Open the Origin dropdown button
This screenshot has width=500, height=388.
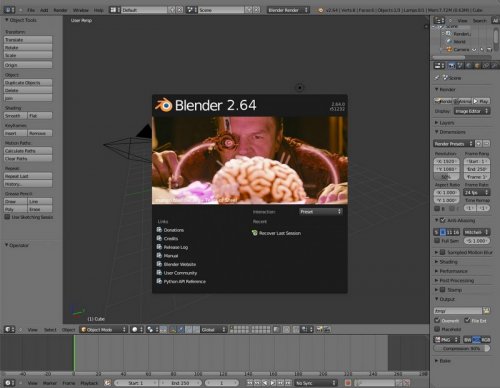[x=28, y=65]
